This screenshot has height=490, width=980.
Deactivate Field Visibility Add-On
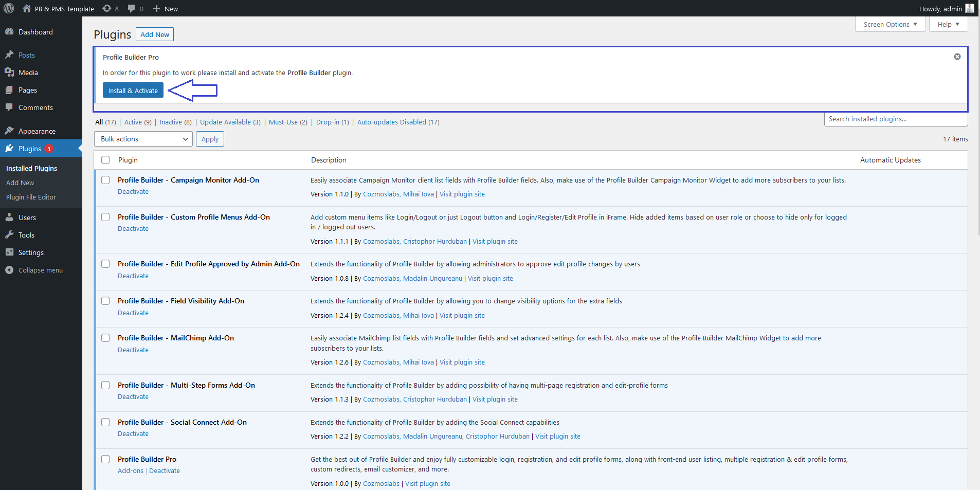(x=133, y=313)
